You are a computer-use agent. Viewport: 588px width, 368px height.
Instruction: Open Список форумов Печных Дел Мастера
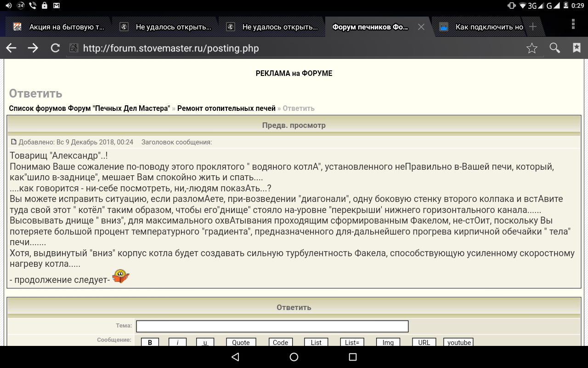tap(89, 108)
